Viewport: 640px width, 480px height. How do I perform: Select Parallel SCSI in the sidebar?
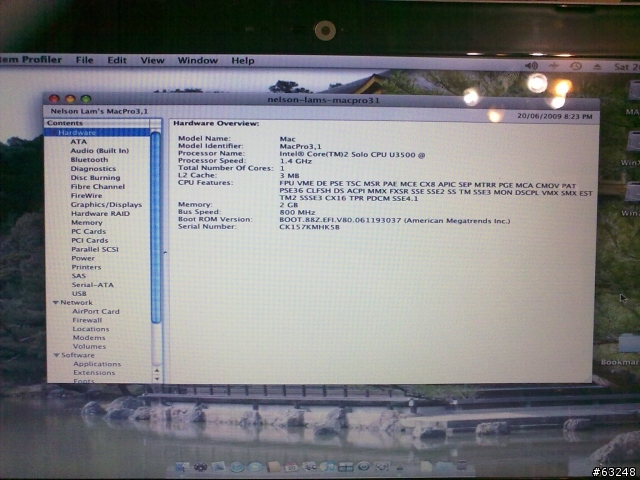pos(95,249)
